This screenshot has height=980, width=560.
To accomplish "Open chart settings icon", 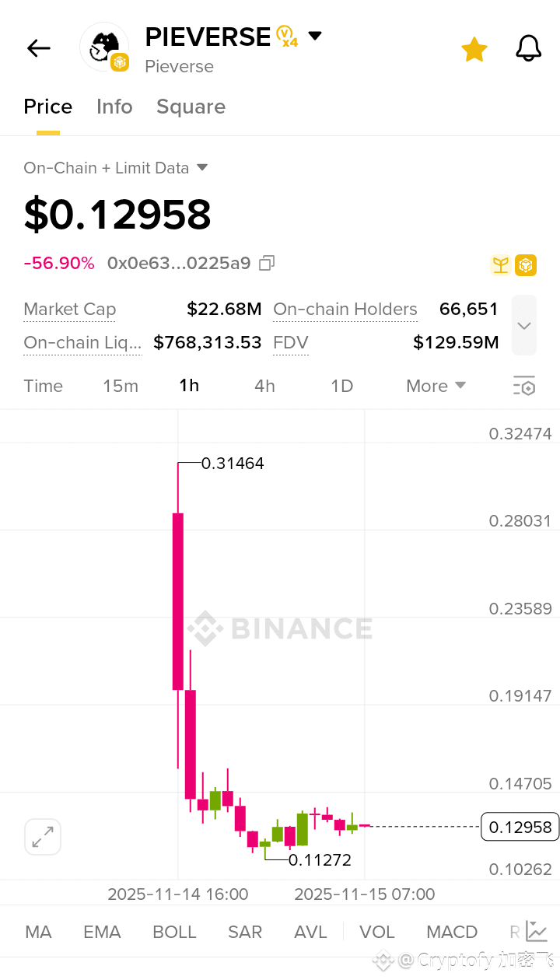I will (524, 386).
